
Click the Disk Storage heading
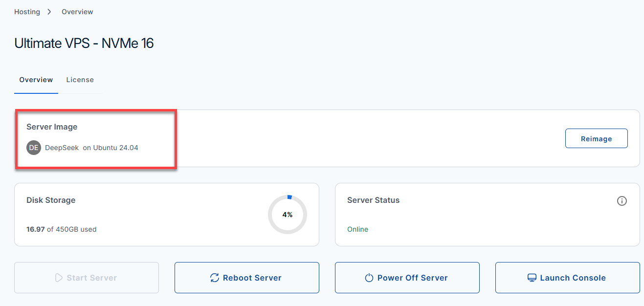tap(51, 200)
